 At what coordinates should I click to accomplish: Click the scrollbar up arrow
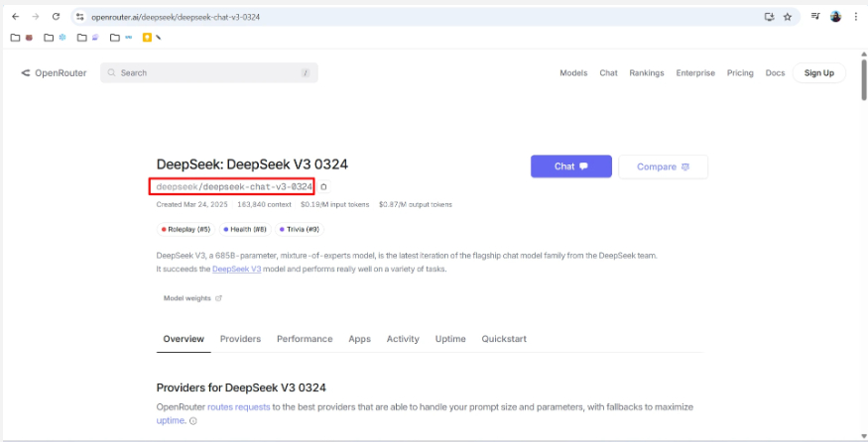pyautogui.click(x=864, y=54)
